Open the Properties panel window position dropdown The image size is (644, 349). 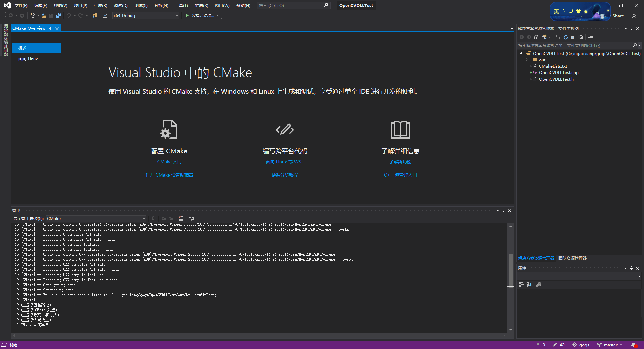pyautogui.click(x=625, y=268)
